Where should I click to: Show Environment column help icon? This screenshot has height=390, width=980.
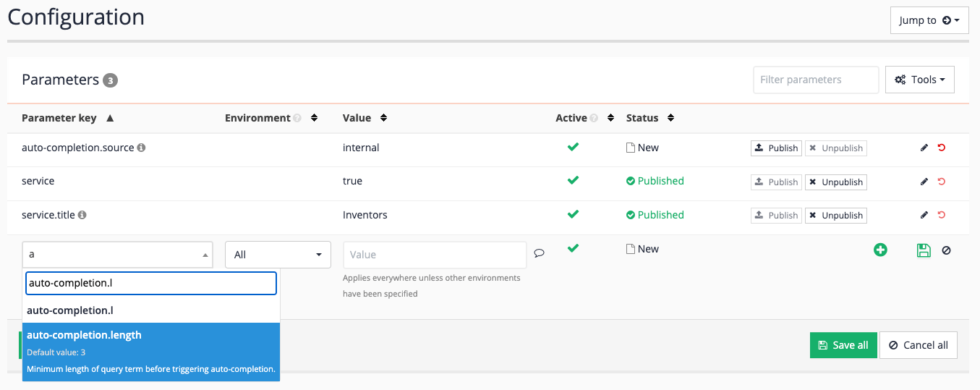click(297, 118)
